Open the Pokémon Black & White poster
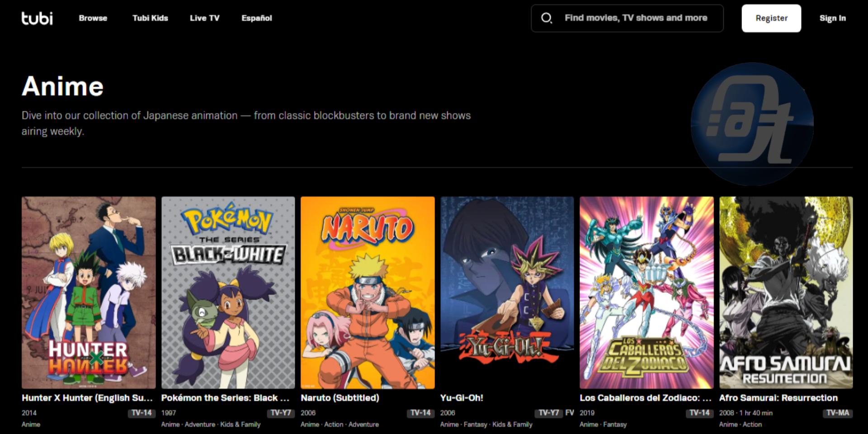 point(228,292)
